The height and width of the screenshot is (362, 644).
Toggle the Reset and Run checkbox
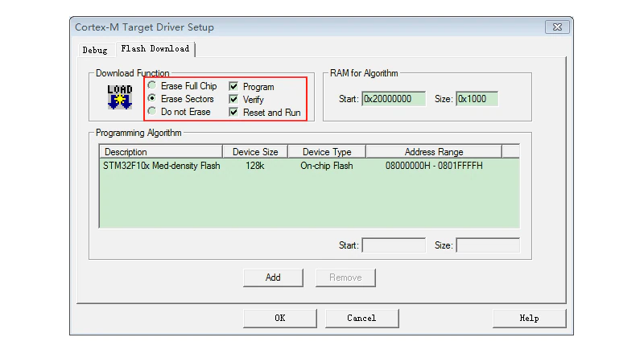(x=233, y=112)
